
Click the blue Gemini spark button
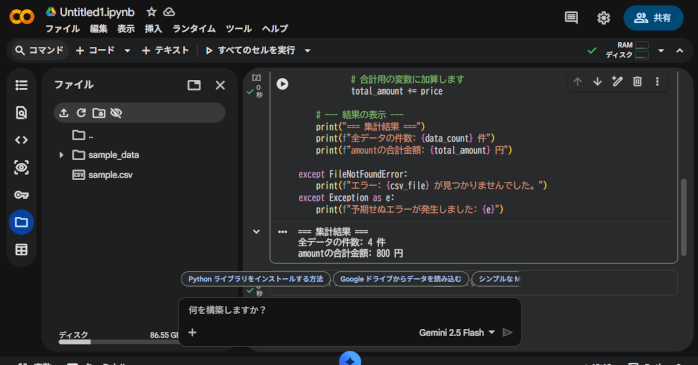point(350,359)
